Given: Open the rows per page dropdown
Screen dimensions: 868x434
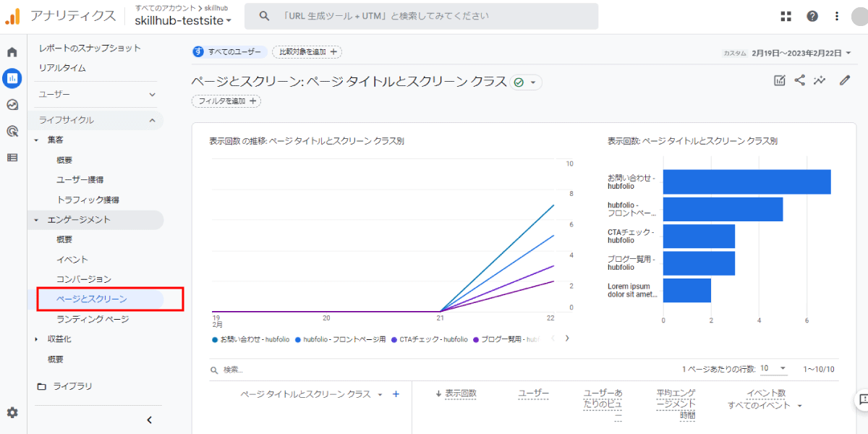Looking at the screenshot, I should (x=773, y=369).
